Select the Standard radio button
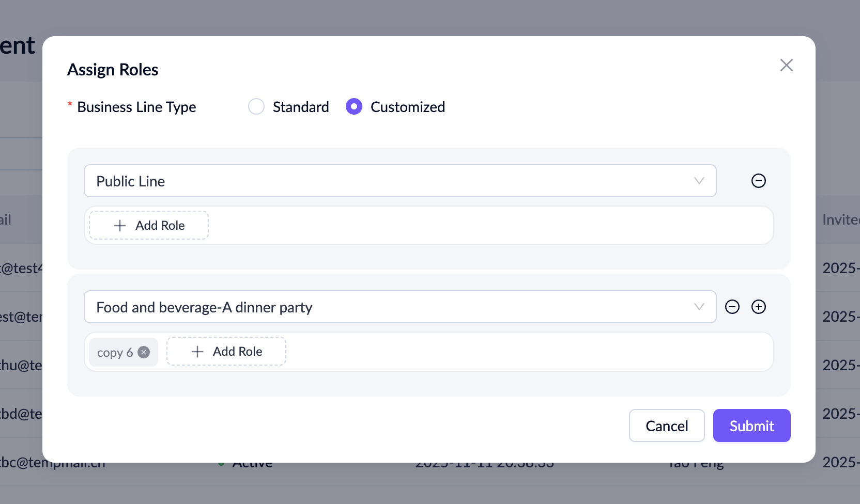Viewport: 860px width, 504px height. pos(256,107)
